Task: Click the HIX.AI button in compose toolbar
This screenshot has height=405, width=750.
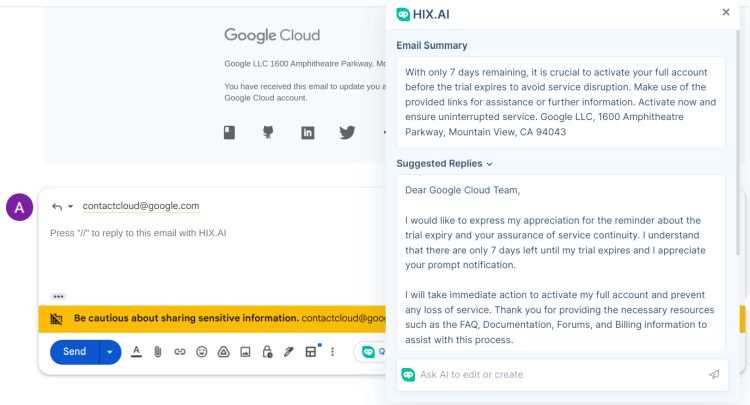Action: coord(370,352)
